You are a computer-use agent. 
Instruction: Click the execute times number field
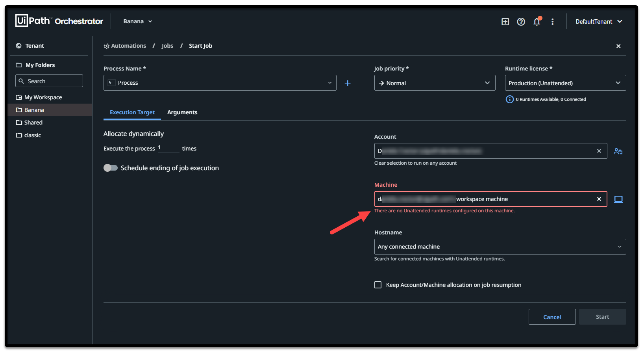[x=168, y=148]
